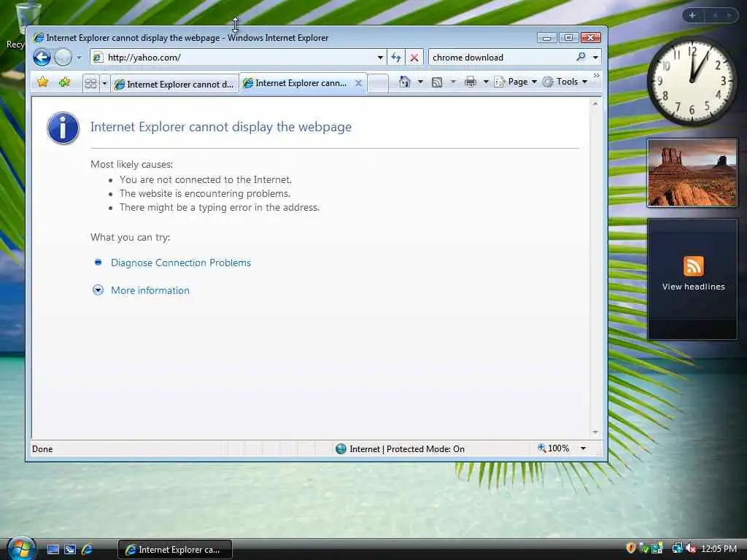Expand the Home button dropdown arrow
Viewport: 747px width, 560px height.
(x=420, y=82)
